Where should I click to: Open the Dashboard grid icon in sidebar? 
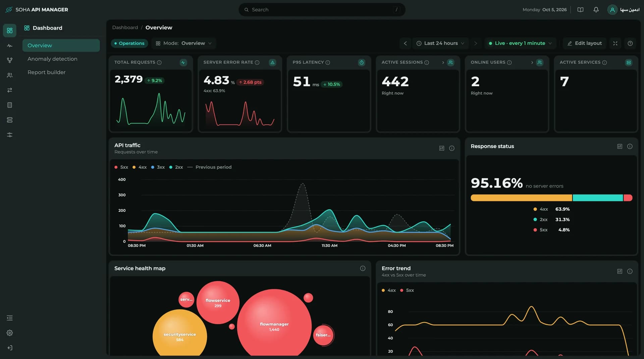coord(9,31)
